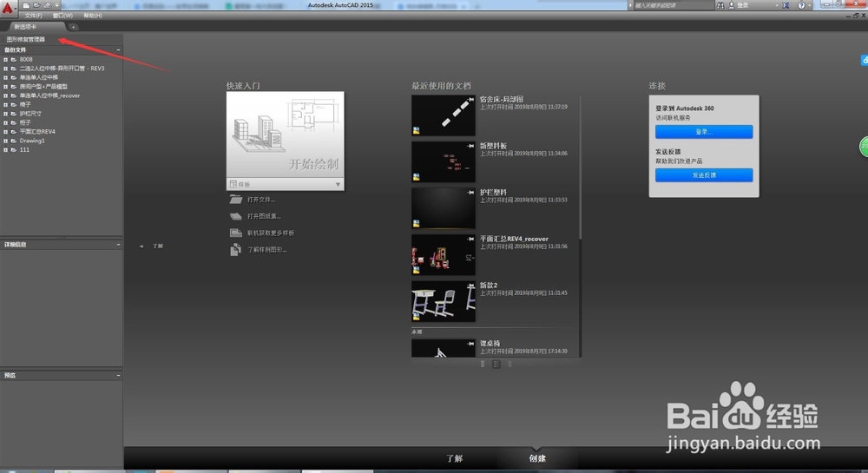This screenshot has width=868, height=473.
Task: Open 平面汇总REV4_recover thumbnail
Action: point(443,254)
